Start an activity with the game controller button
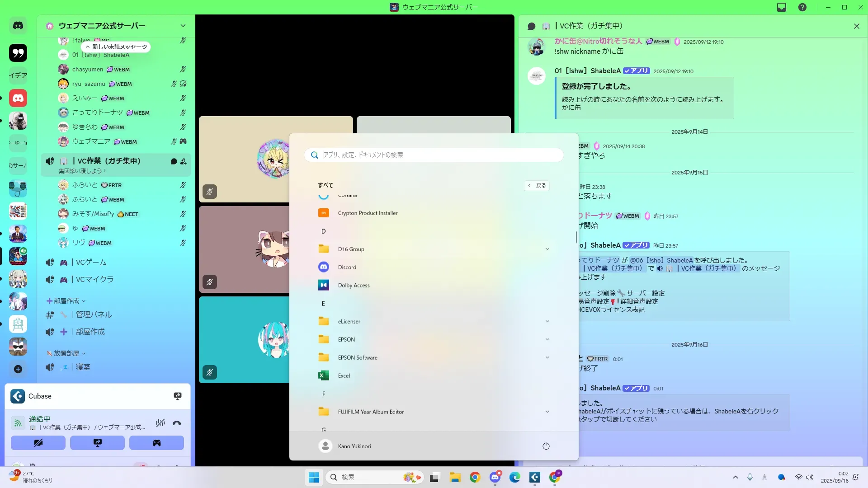The width and height of the screenshot is (868, 488). tap(156, 443)
